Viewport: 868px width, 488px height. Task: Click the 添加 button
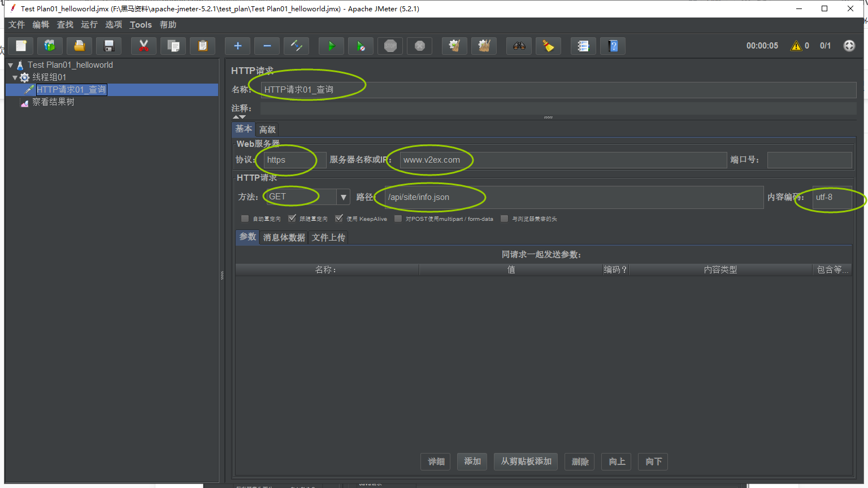(x=472, y=461)
